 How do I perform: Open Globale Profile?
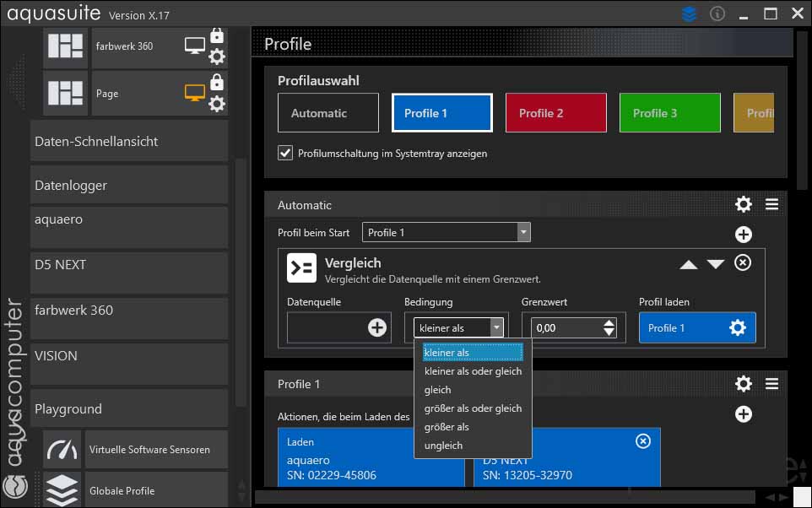(x=156, y=490)
